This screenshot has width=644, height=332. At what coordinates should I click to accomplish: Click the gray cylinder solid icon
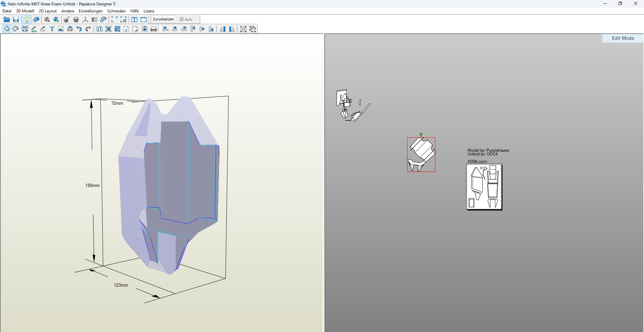pyautogui.click(x=76, y=19)
